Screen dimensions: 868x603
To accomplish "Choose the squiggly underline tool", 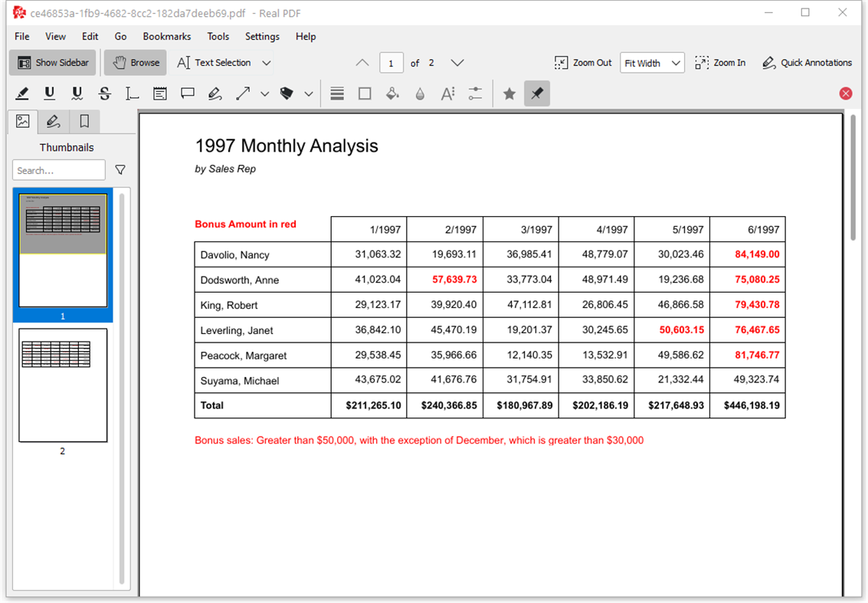I will click(77, 93).
